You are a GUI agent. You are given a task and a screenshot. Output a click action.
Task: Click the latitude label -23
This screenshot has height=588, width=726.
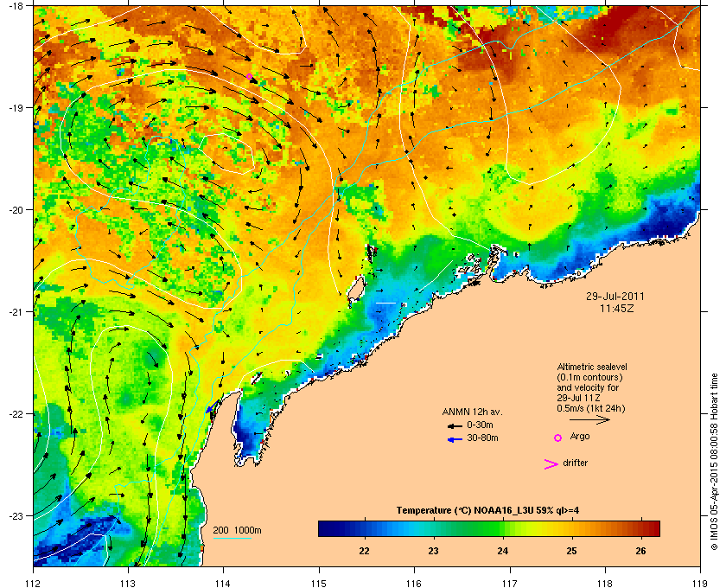click(x=16, y=515)
